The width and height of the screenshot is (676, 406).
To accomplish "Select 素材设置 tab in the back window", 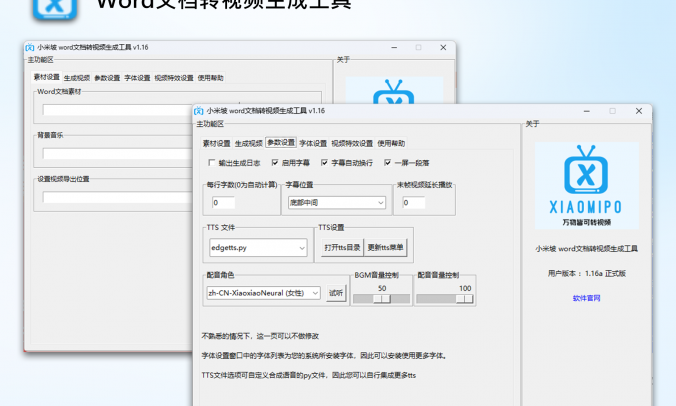I will click(x=47, y=77).
